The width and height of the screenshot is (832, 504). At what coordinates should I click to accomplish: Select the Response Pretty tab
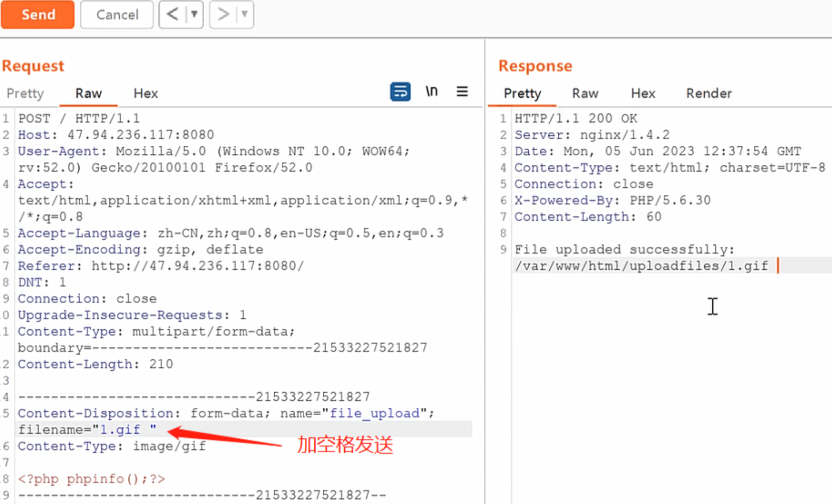click(522, 94)
